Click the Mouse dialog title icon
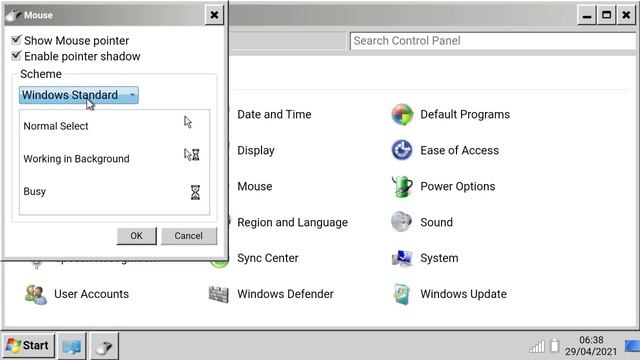The height and width of the screenshot is (360, 640). pos(13,15)
